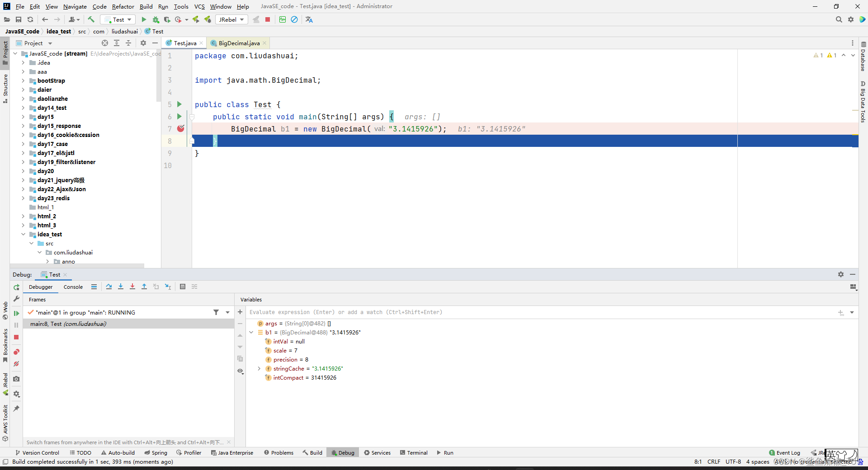The height and width of the screenshot is (470, 868).
Task: Click the Reload All from Disk icon
Action: (30, 19)
